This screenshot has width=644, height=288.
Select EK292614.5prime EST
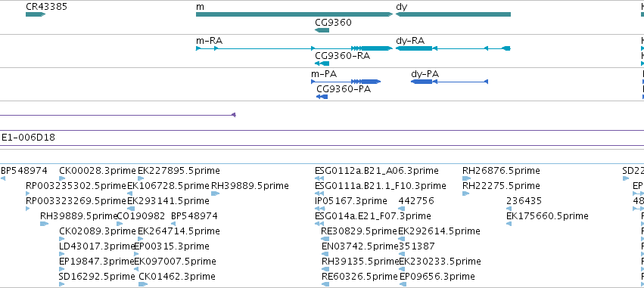(439, 231)
